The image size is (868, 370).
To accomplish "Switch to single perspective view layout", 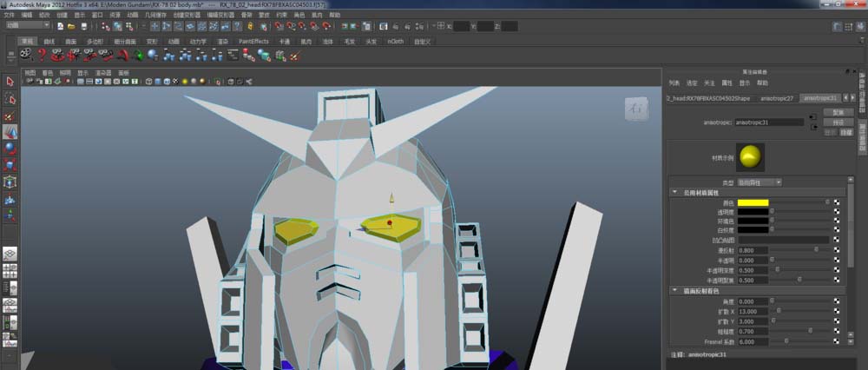I will tap(10, 254).
